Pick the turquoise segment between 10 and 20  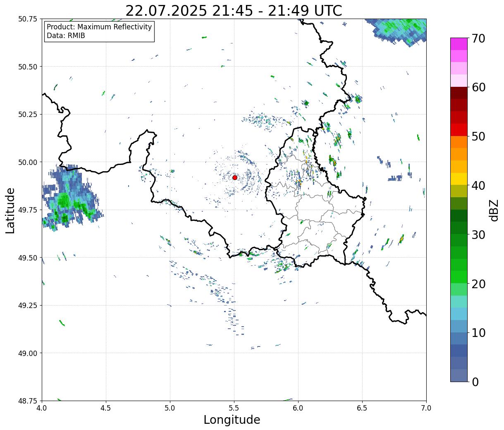tap(459, 302)
